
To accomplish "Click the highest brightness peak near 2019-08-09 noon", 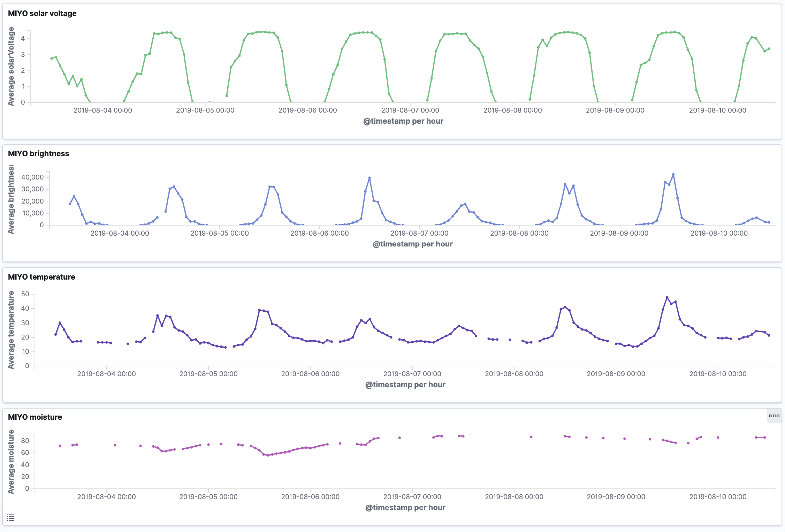I will click(673, 174).
